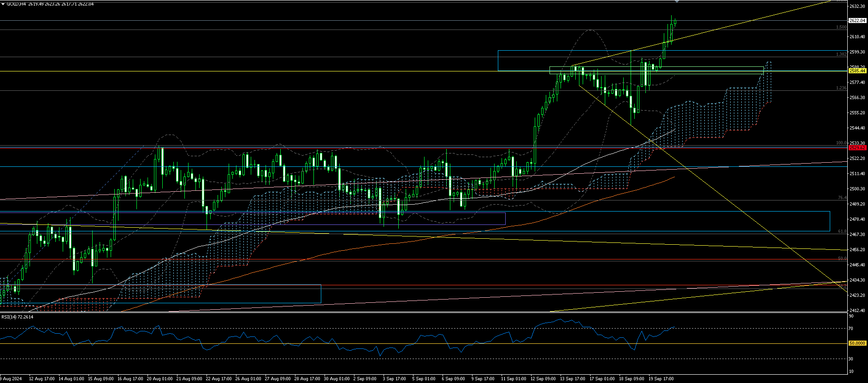Click the 2511.40 price scale label
Image resolution: width=868 pixels, height=383 pixels.
[857, 174]
